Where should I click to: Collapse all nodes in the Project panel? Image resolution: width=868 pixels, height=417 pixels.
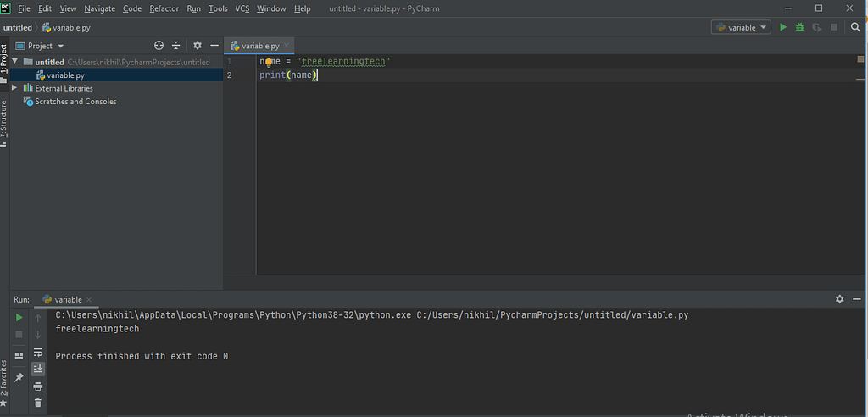pyautogui.click(x=176, y=46)
